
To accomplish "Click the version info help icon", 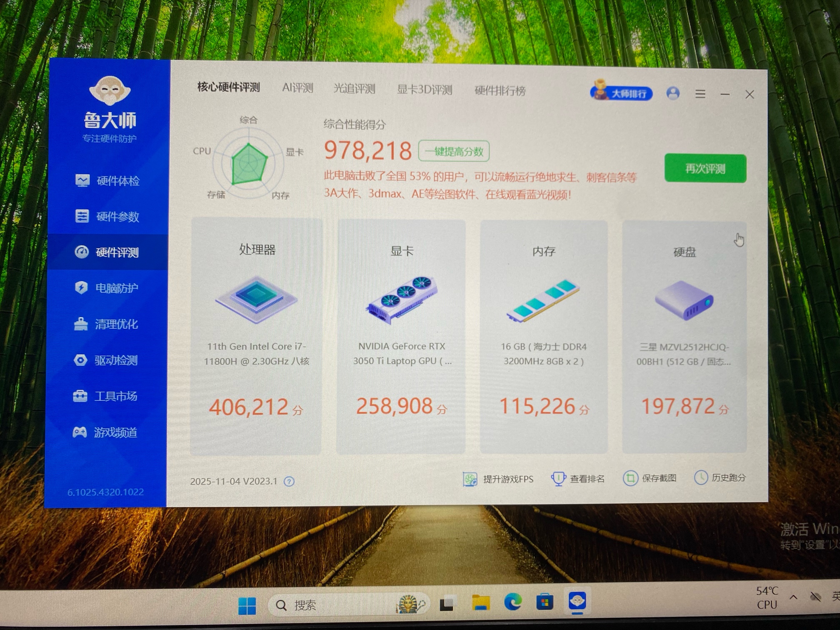I will 289,482.
